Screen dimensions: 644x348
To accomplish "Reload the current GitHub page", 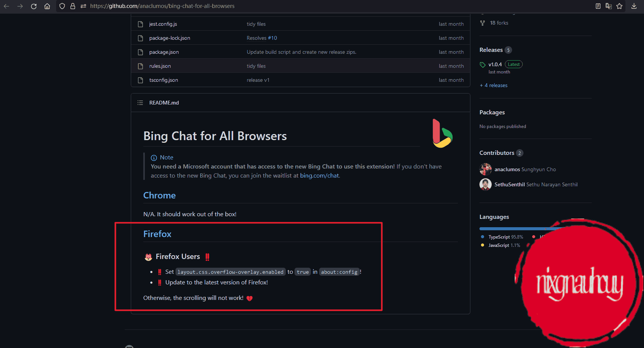I will [34, 6].
